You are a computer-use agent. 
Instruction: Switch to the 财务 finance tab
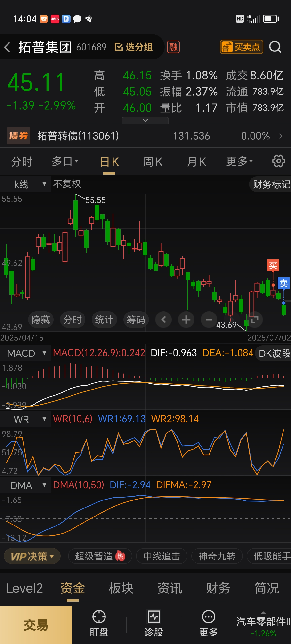pos(218,588)
